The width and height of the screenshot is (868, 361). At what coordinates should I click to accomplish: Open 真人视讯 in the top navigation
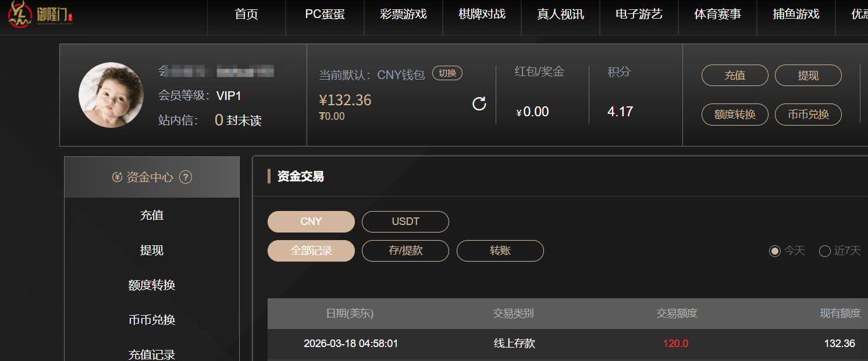click(560, 15)
